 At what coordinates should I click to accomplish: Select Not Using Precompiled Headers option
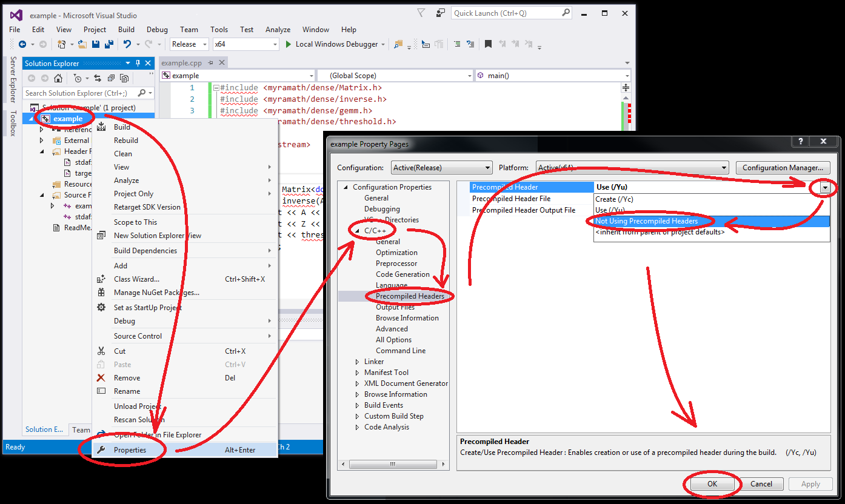click(712, 221)
